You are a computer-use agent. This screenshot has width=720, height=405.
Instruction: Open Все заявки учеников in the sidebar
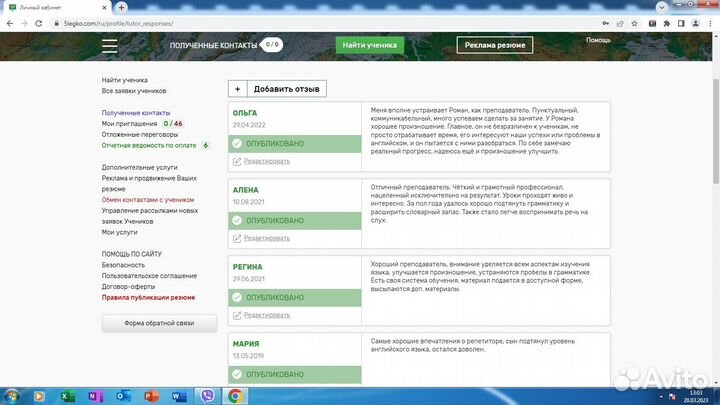133,91
